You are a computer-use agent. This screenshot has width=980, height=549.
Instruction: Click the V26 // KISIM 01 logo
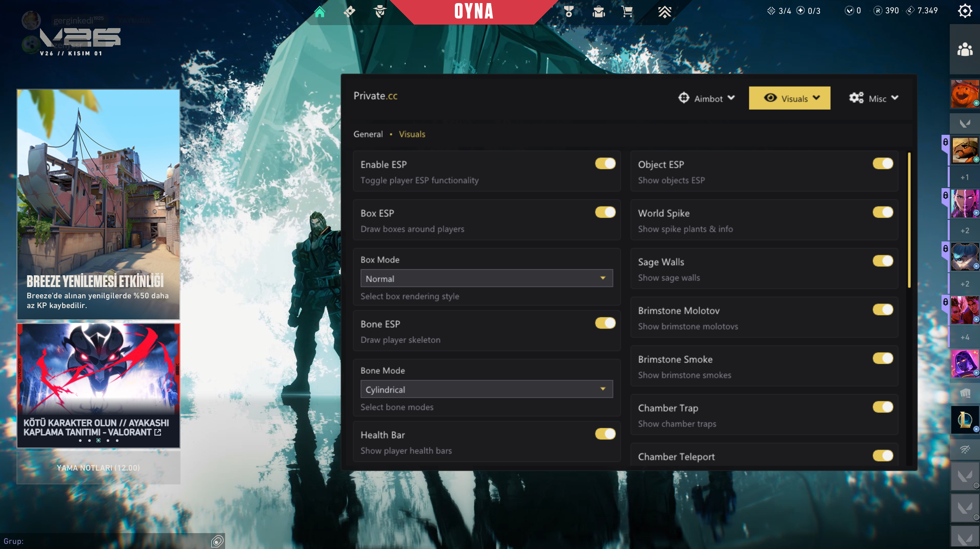click(x=80, y=42)
